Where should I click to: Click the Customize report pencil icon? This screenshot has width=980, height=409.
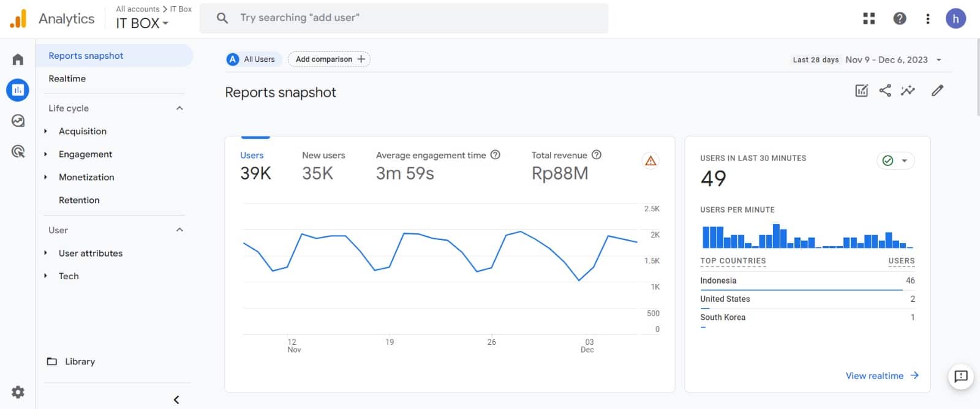[937, 91]
